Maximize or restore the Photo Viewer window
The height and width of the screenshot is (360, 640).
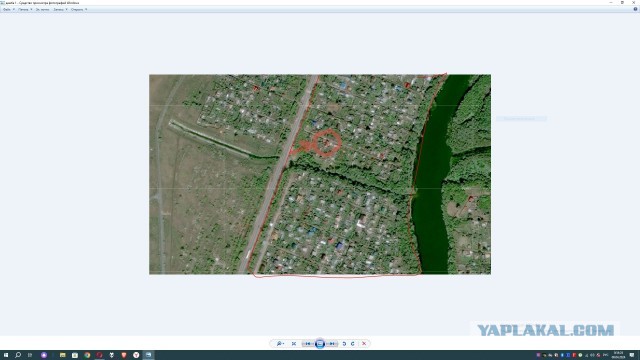coord(622,2)
